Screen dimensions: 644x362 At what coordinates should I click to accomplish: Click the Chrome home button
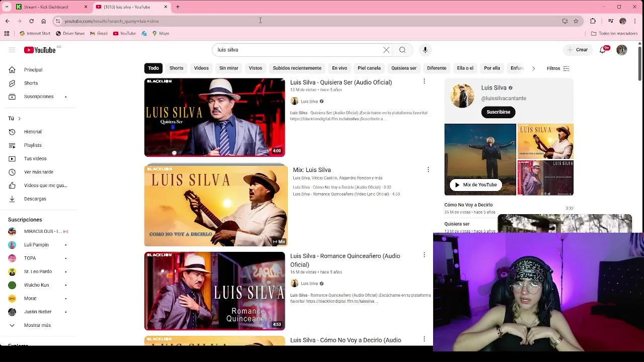pyautogui.click(x=44, y=21)
